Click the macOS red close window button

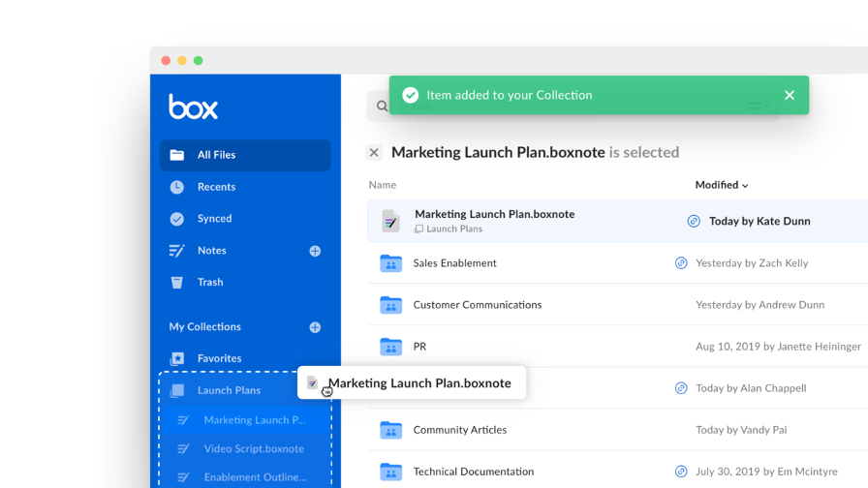click(x=166, y=60)
